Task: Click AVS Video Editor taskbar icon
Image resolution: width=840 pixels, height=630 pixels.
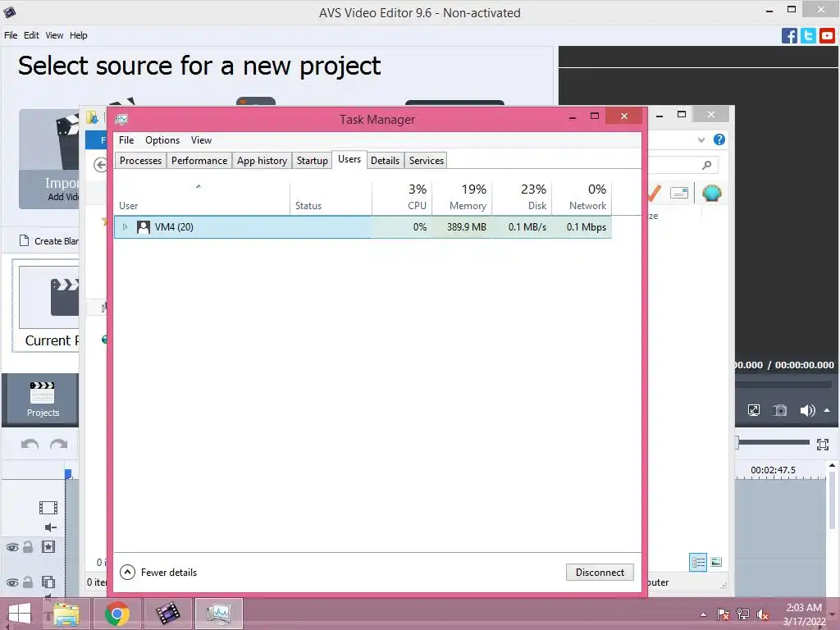Action: pos(167,614)
